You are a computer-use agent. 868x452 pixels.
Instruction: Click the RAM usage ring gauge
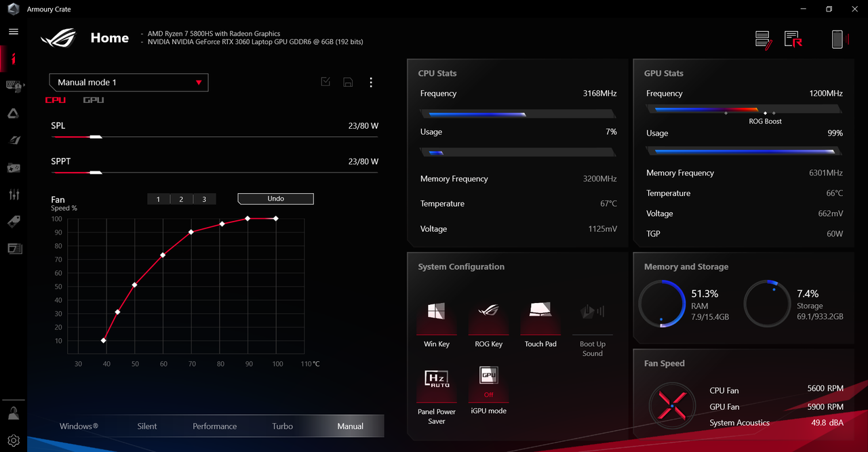point(662,304)
